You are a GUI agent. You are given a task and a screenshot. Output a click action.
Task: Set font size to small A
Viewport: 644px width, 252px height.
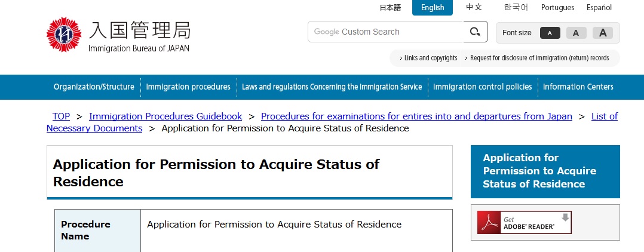point(550,33)
